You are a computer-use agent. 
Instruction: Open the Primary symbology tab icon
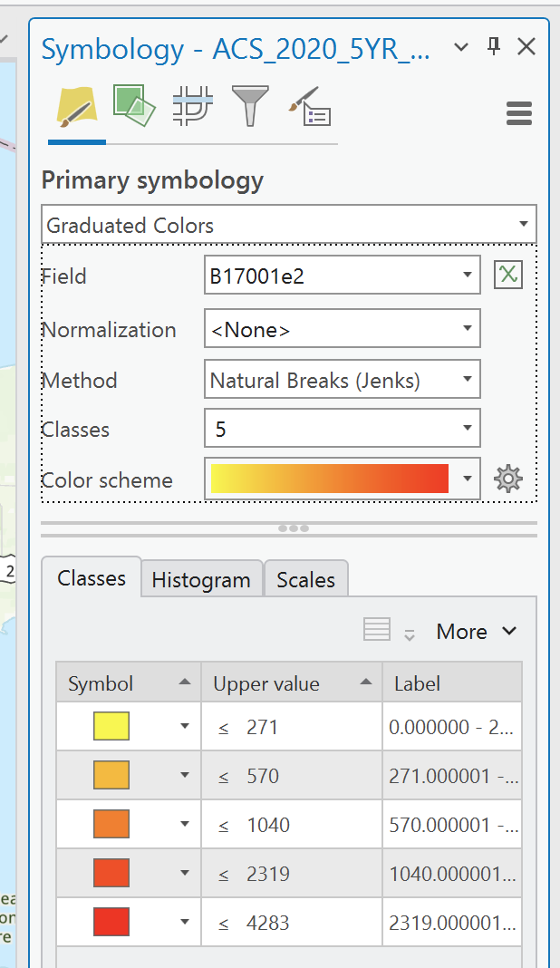click(x=76, y=109)
